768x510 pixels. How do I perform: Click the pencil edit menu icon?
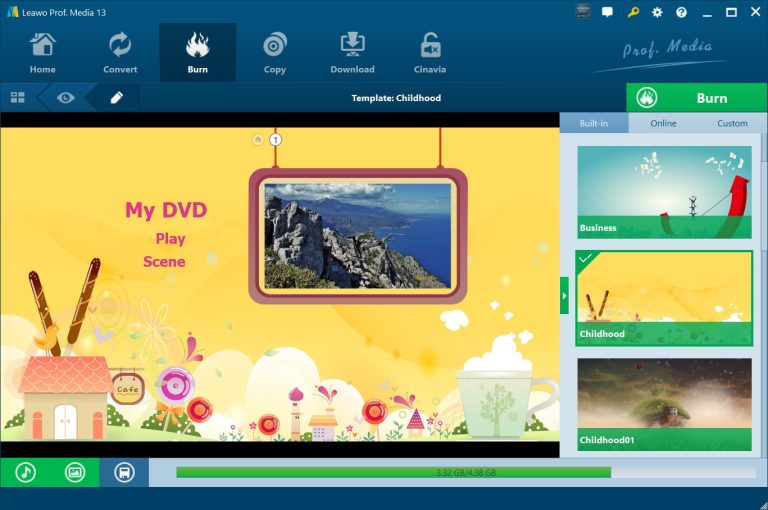point(116,98)
